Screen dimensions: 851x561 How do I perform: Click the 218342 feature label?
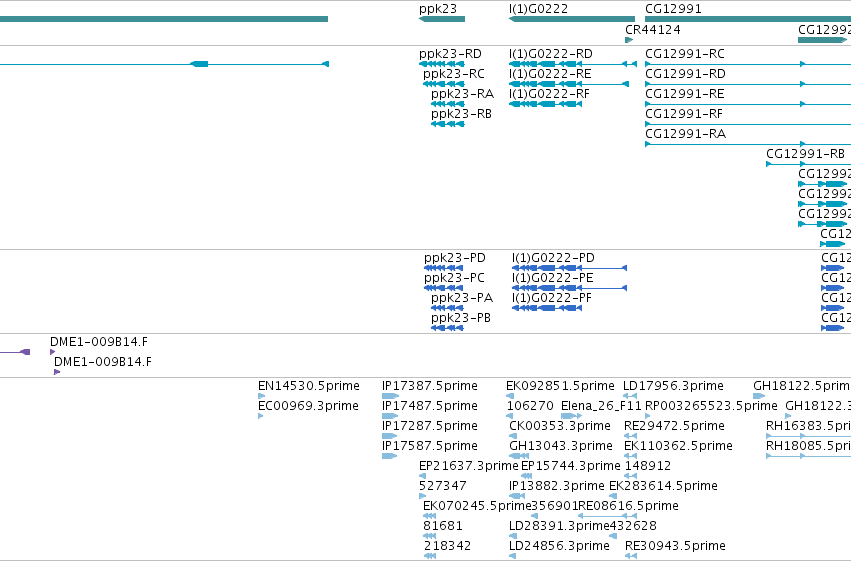(447, 546)
